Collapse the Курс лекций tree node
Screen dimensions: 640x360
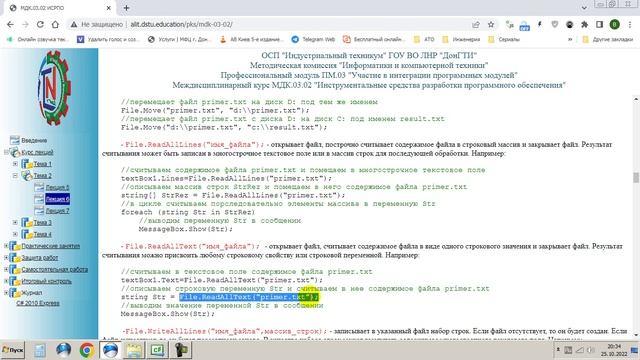(x=7, y=152)
